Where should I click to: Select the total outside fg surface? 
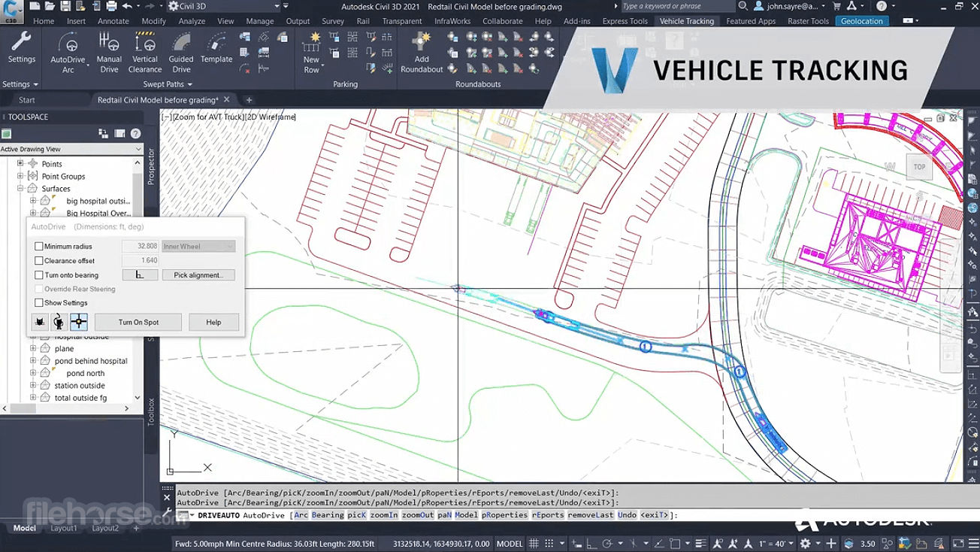coord(80,398)
